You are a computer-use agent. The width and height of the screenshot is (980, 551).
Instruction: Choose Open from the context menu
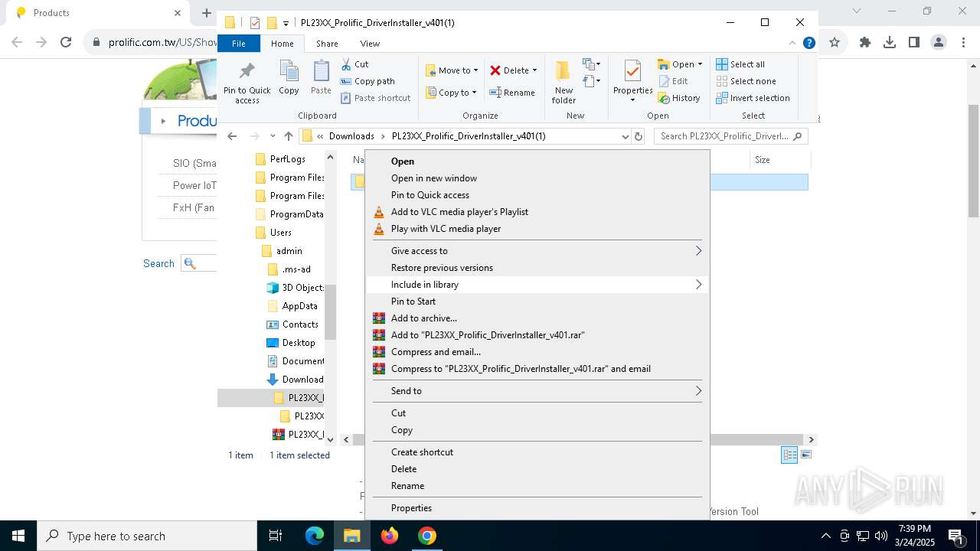537,161
